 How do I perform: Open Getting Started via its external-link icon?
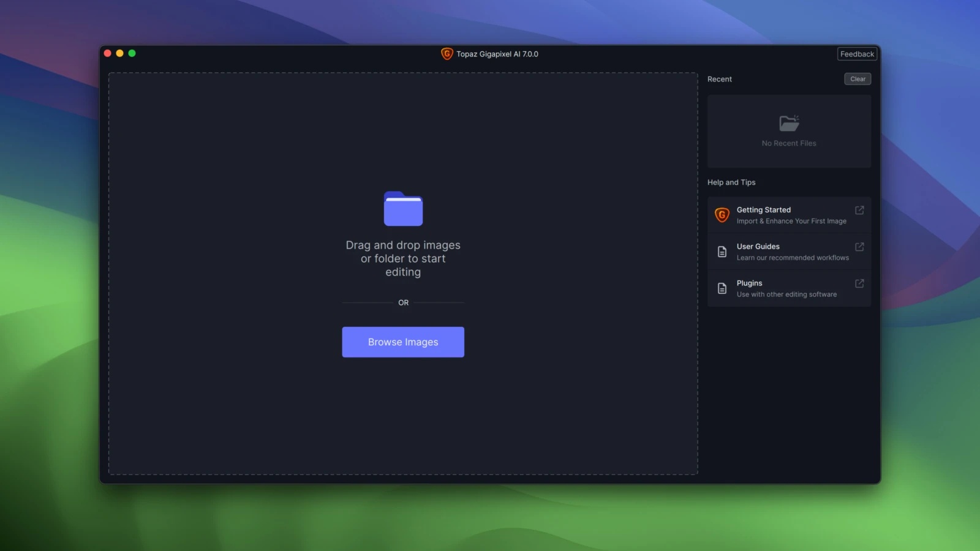tap(859, 210)
